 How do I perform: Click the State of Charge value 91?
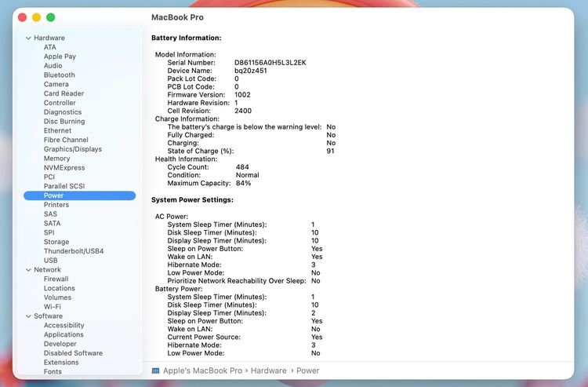[x=330, y=152]
